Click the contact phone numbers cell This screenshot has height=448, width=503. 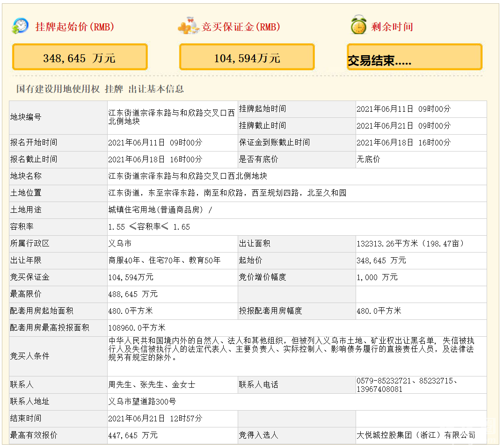pyautogui.click(x=407, y=385)
